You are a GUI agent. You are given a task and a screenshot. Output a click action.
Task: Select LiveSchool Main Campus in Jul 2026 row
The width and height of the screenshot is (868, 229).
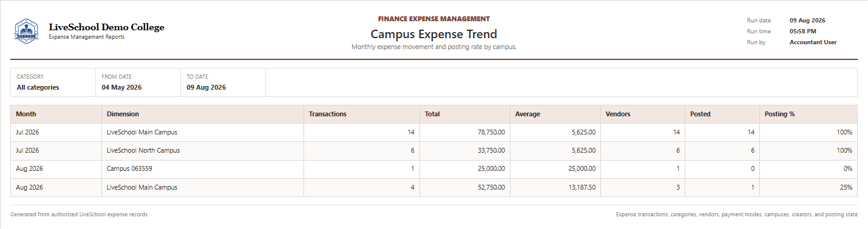tap(203, 132)
